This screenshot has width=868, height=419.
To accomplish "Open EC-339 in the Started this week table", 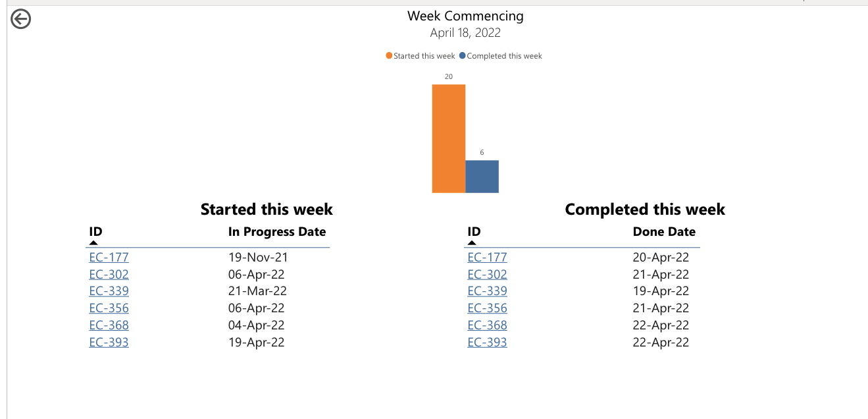I will click(109, 291).
